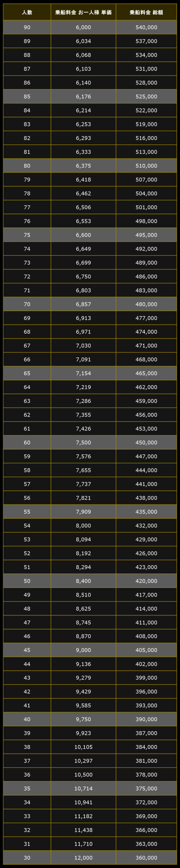Click the 540,000 total cell
Viewport: 180px width, 868px height.
[146, 27]
